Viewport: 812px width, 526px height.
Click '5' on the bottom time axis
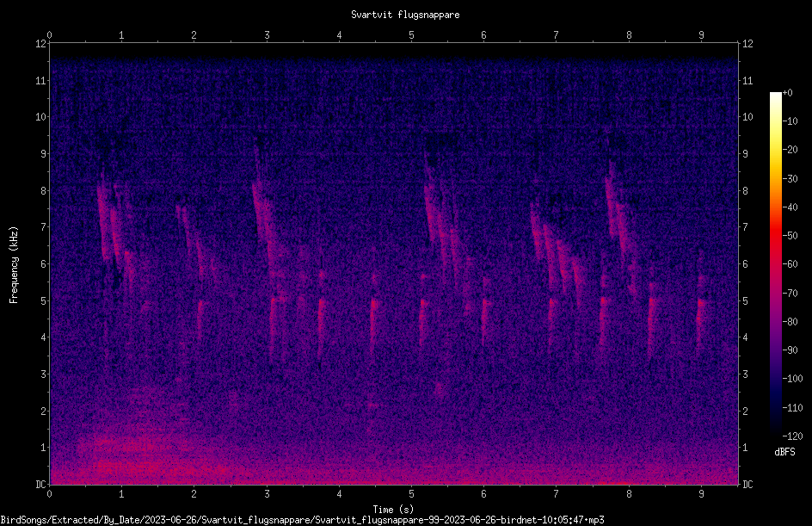[412, 494]
